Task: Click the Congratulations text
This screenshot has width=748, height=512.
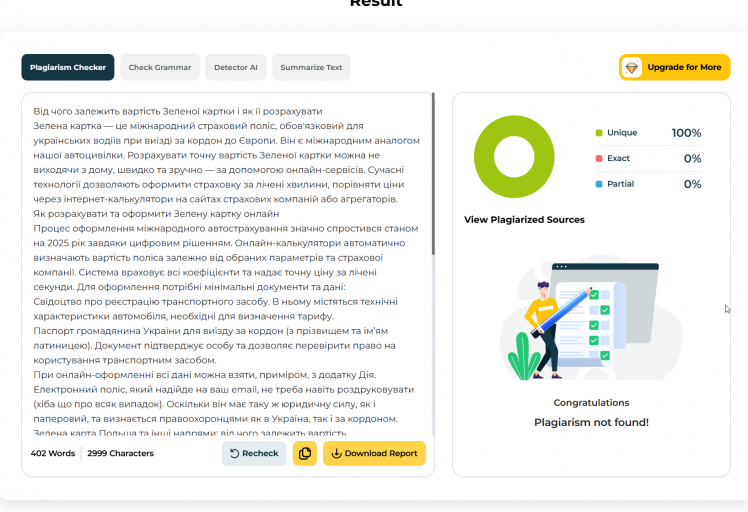Action: coord(592,403)
